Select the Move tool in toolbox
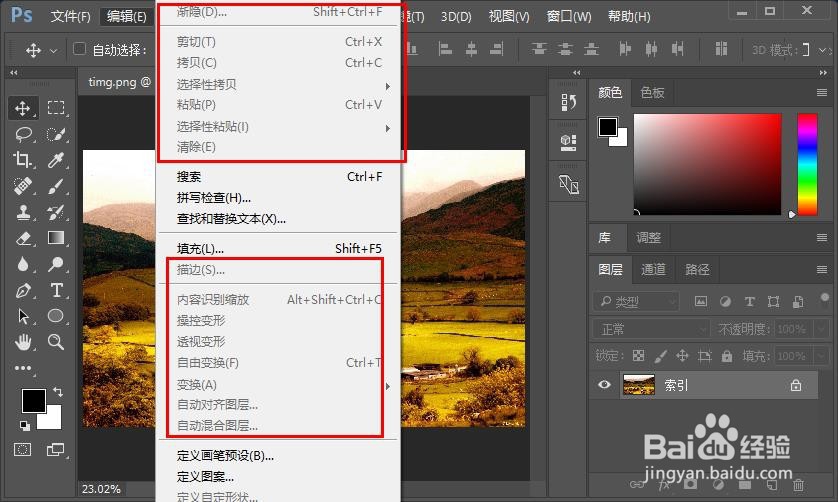 [x=22, y=108]
